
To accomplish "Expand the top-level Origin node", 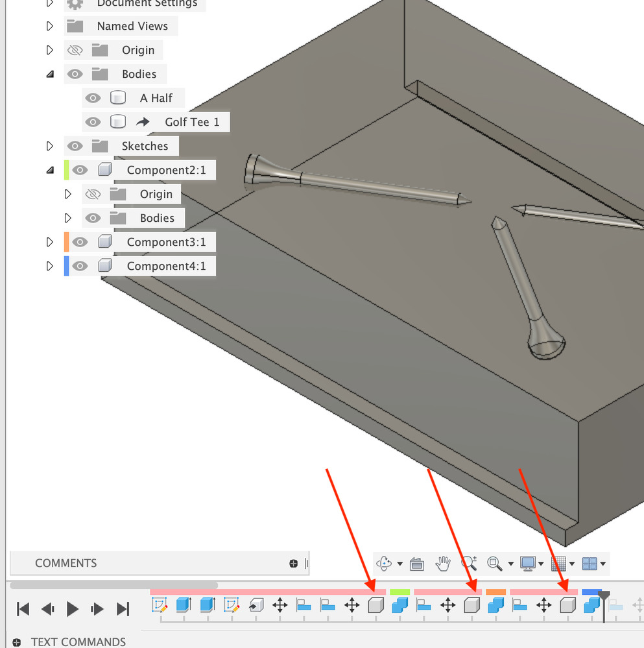I will tap(49, 50).
